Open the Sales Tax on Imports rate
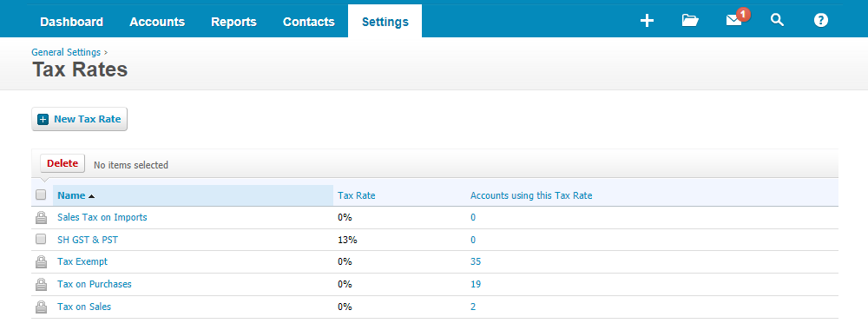 click(x=102, y=217)
